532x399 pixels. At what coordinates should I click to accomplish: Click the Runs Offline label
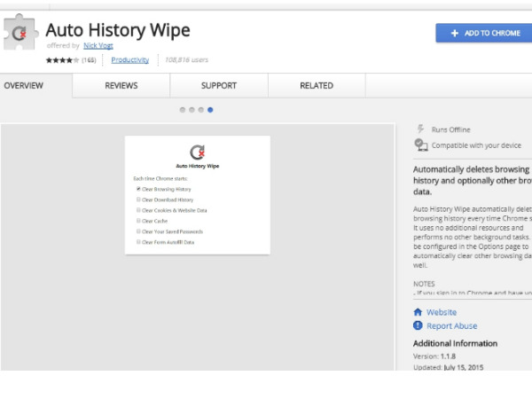(451, 129)
